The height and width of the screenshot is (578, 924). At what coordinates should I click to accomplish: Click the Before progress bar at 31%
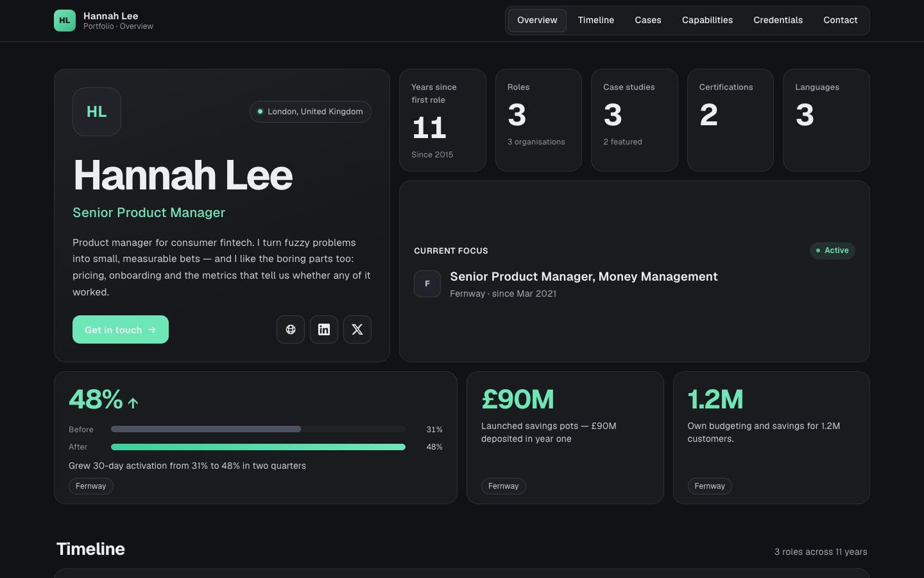pos(258,429)
